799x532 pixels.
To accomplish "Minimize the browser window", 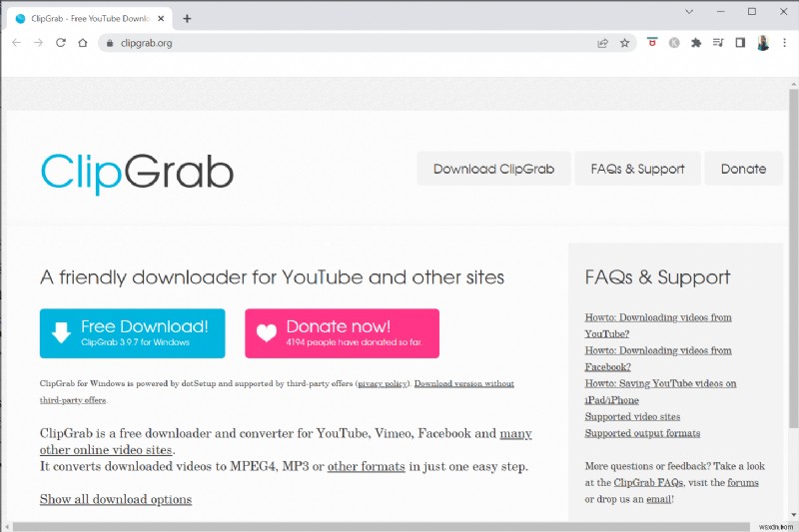I will coord(720,12).
